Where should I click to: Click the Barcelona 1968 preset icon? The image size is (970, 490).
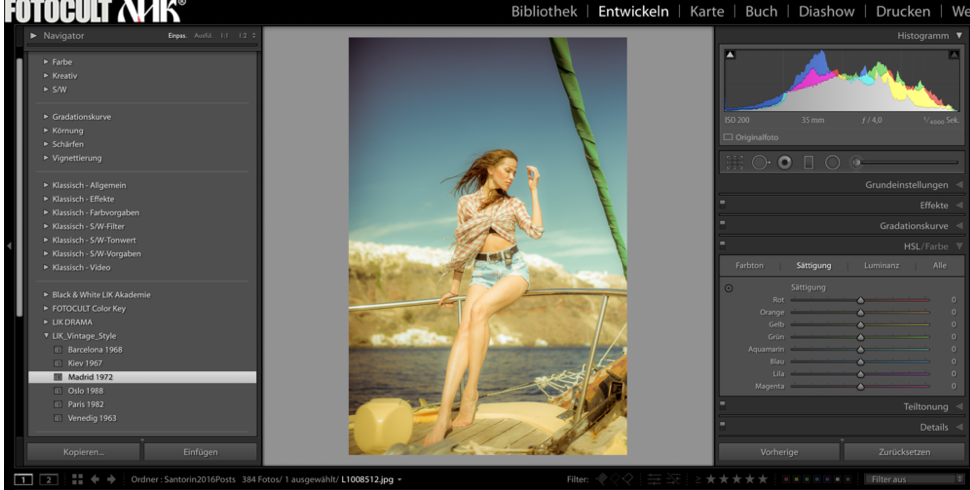click(x=58, y=350)
